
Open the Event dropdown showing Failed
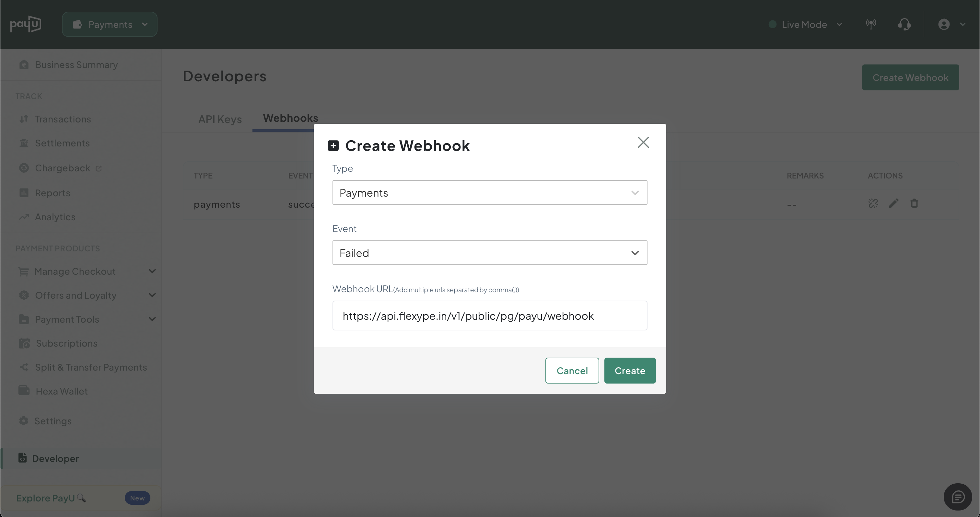[489, 253]
